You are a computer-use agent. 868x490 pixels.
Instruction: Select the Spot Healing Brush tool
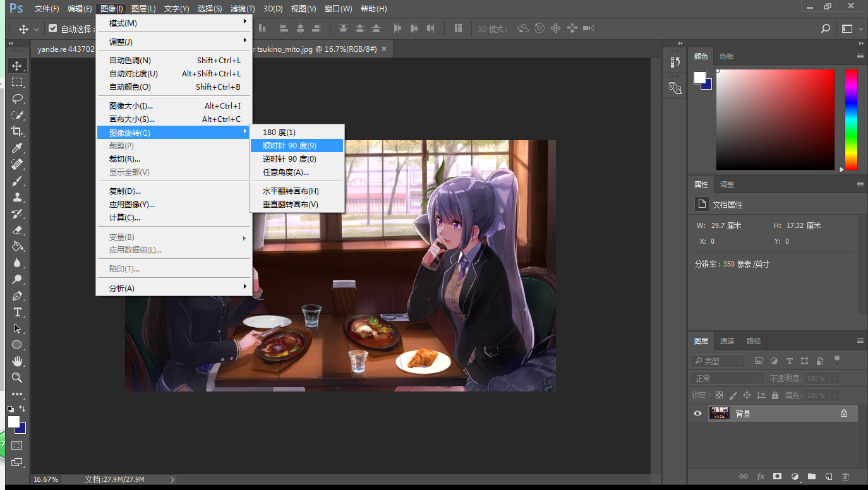point(17,164)
